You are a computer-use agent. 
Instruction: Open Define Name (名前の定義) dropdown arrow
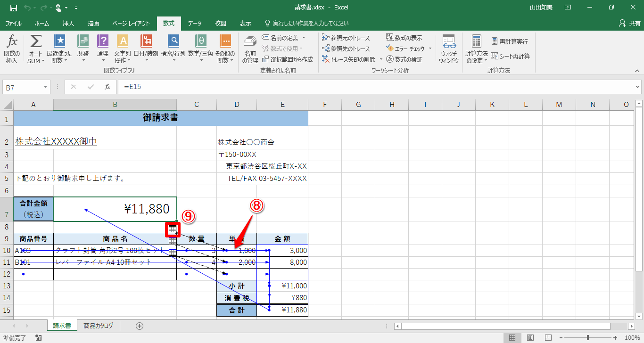click(x=304, y=38)
